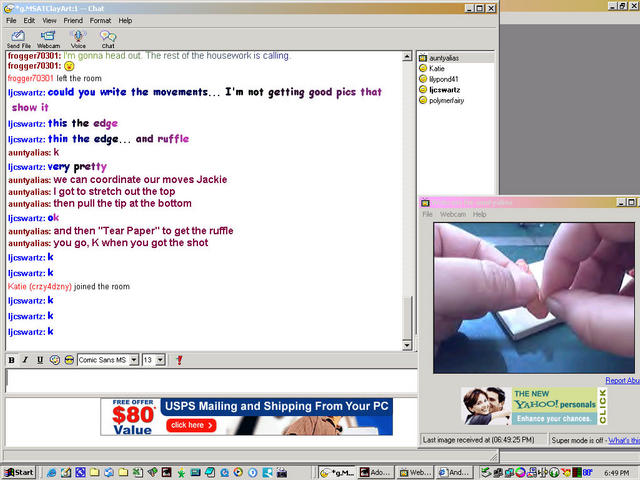Open the USPS Mailing and Shipping banner
Image resolution: width=640 pixels, height=480 pixels.
(247, 417)
